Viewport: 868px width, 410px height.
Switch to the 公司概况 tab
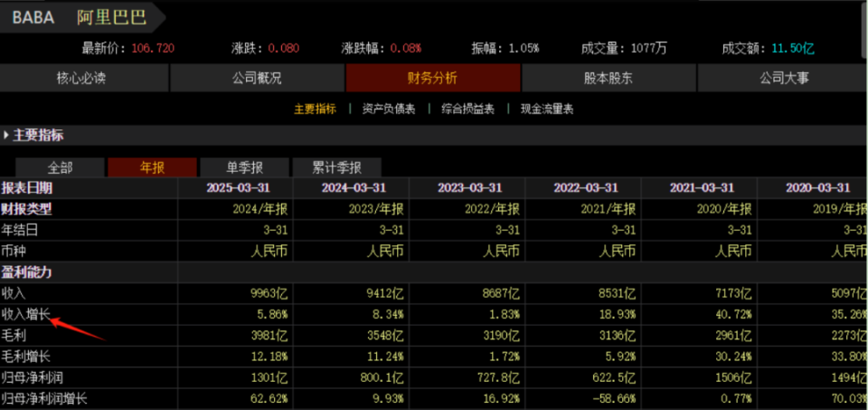pos(257,78)
